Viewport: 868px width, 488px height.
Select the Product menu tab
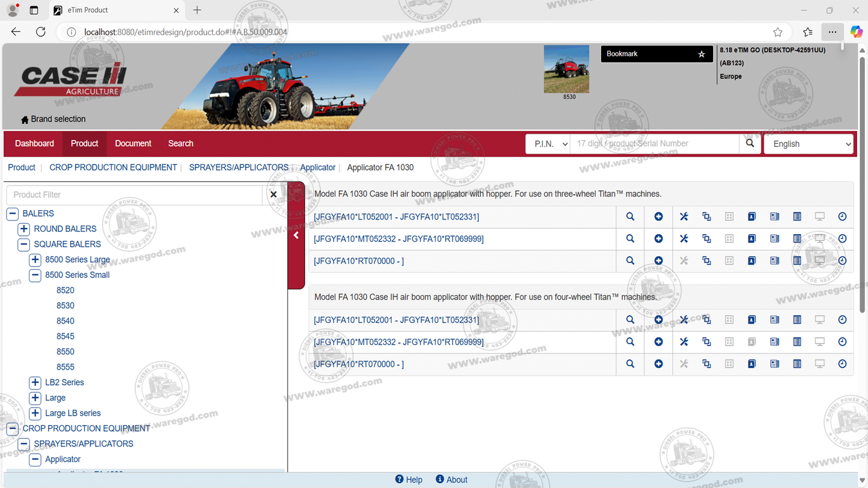coord(84,143)
